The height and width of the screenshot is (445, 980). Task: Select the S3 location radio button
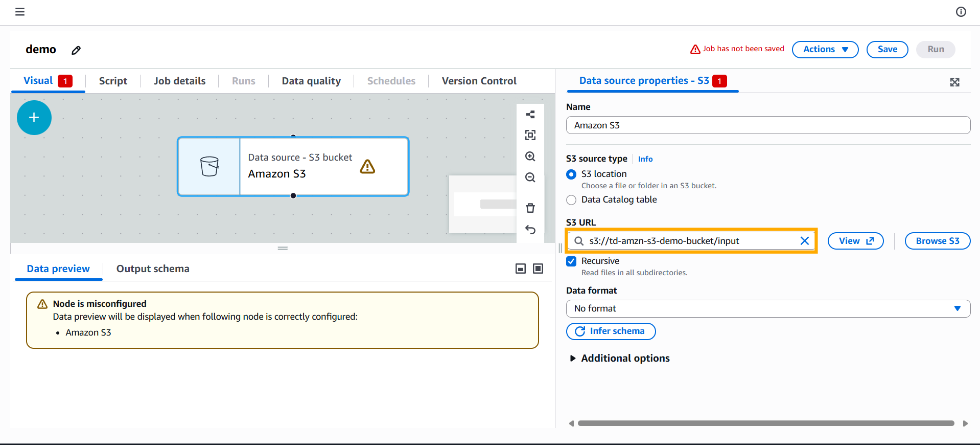click(x=571, y=174)
